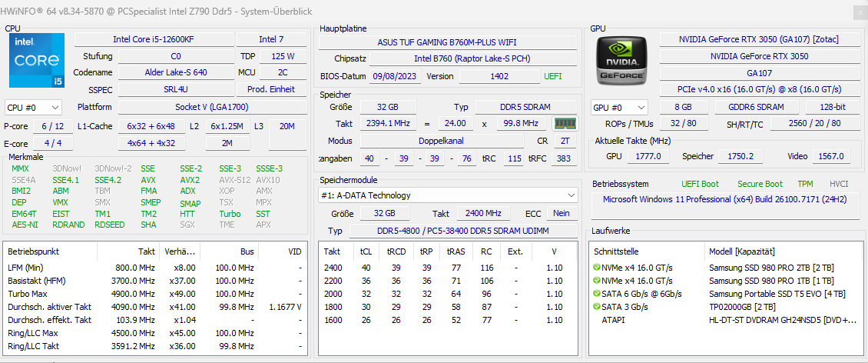Click the video clock 1567.0 value
This screenshot has height=363, width=868.
831,156
